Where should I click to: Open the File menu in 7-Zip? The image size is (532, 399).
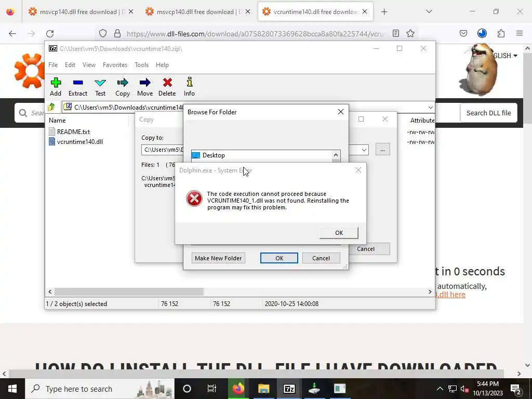53,65
